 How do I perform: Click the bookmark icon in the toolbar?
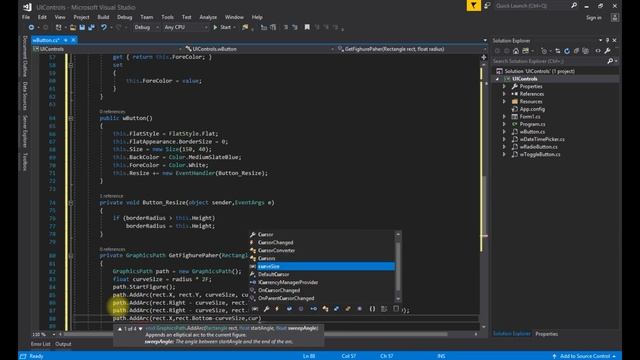[307, 27]
